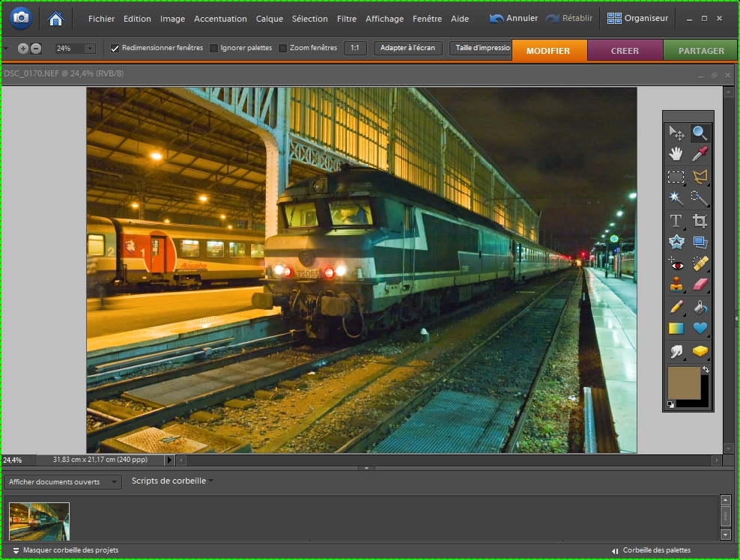740x560 pixels.
Task: Uncheck Redimensionner fenêtres checkbox
Action: click(x=115, y=48)
